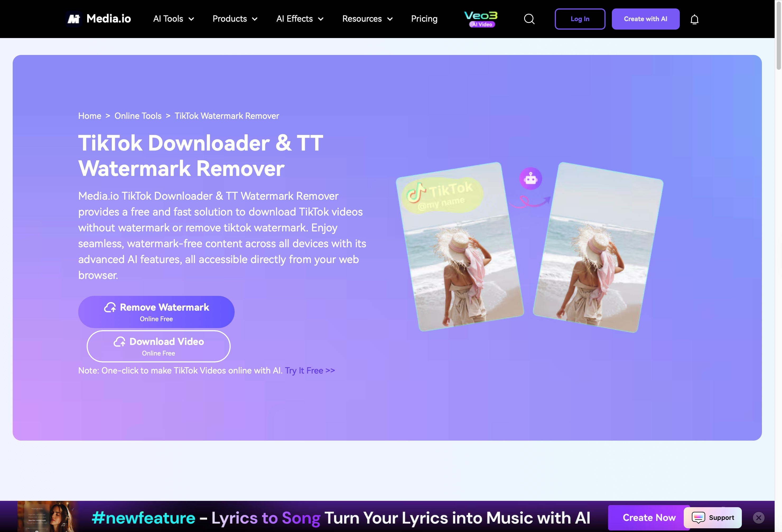
Task: Open the notifications bell icon
Action: pos(694,20)
